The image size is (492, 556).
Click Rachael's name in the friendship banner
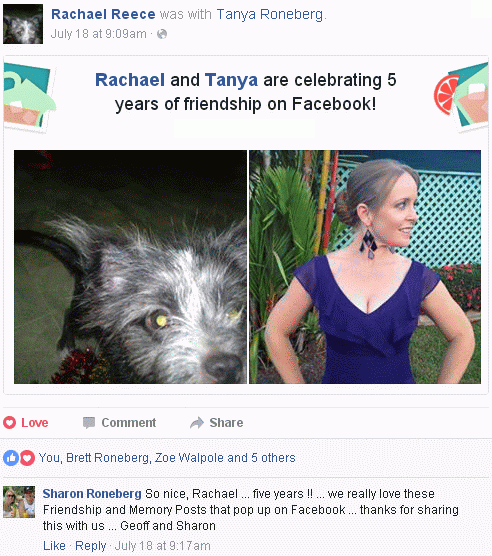tap(130, 80)
